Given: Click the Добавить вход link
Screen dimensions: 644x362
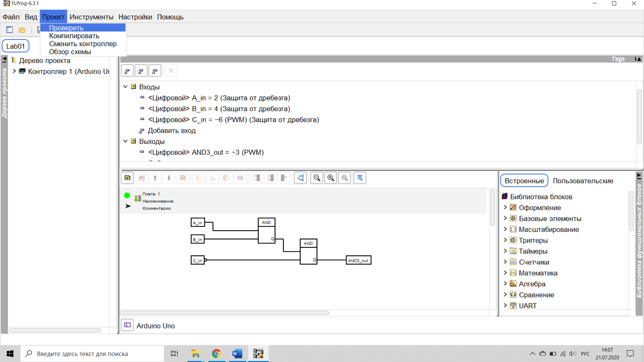Looking at the screenshot, I should [171, 131].
